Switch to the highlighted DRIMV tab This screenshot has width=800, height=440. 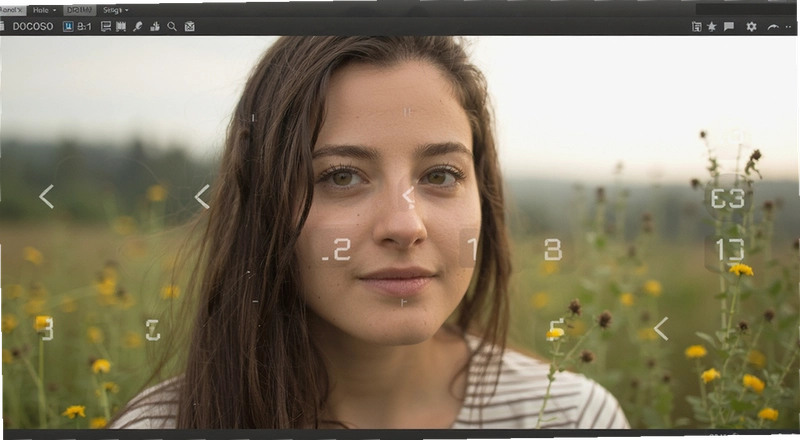79,10
